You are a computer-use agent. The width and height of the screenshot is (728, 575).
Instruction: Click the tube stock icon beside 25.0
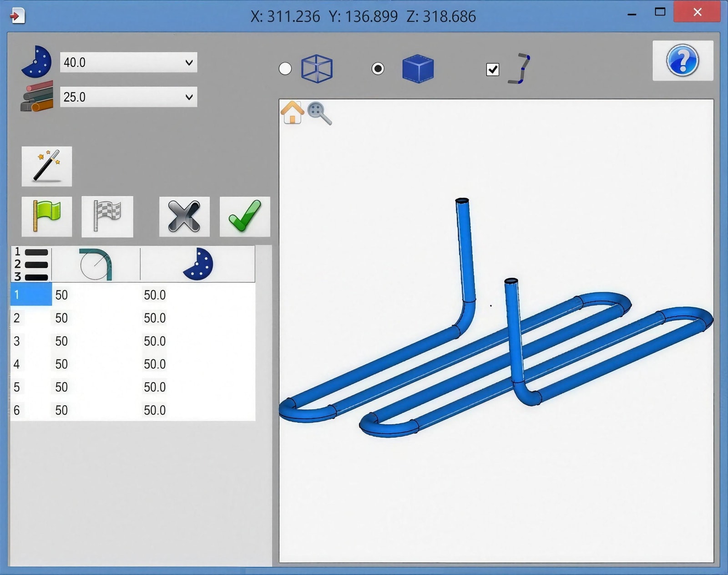[37, 97]
